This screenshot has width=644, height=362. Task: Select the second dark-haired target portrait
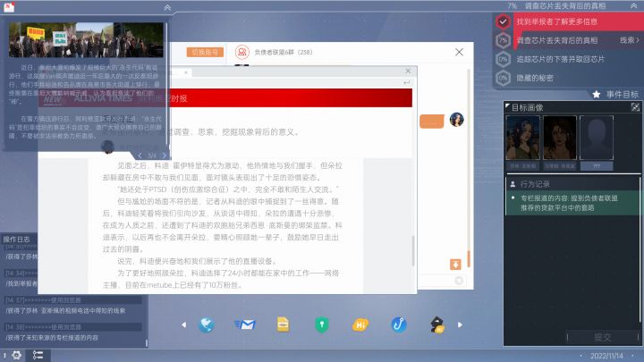[x=560, y=138]
